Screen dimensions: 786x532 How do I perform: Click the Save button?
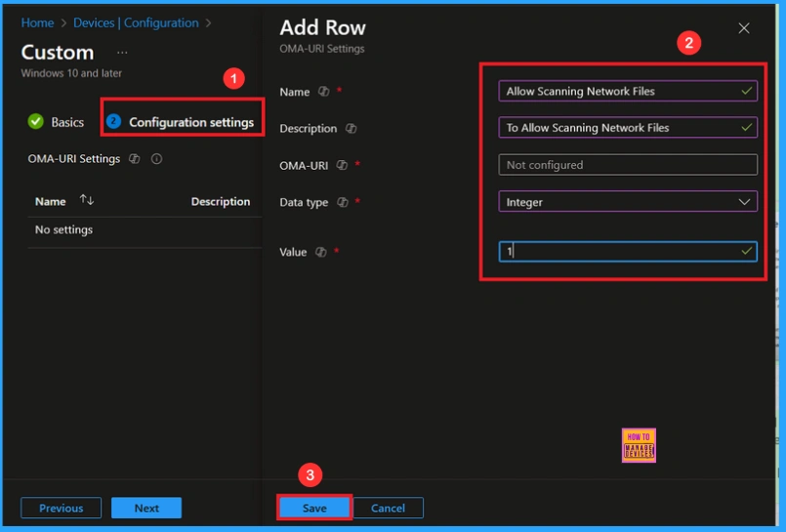(314, 508)
